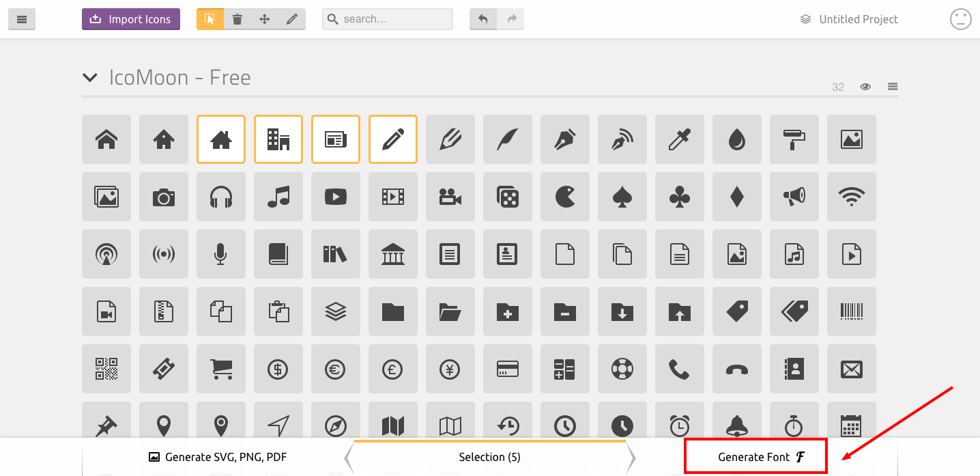Screen dimensions: 980x476
Task: Select the delete tool in the toolbar
Action: pos(237,19)
